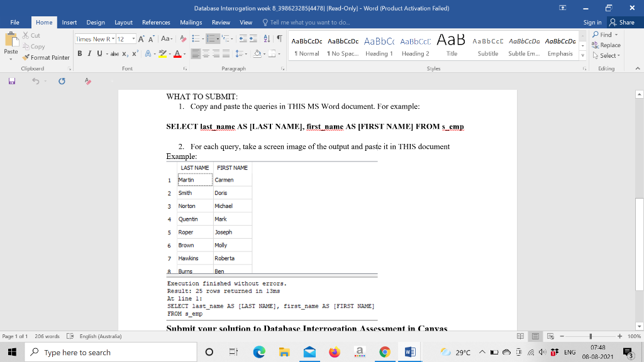Open the text highlight color dropdown
This screenshot has width=644, height=362.
[x=170, y=54]
